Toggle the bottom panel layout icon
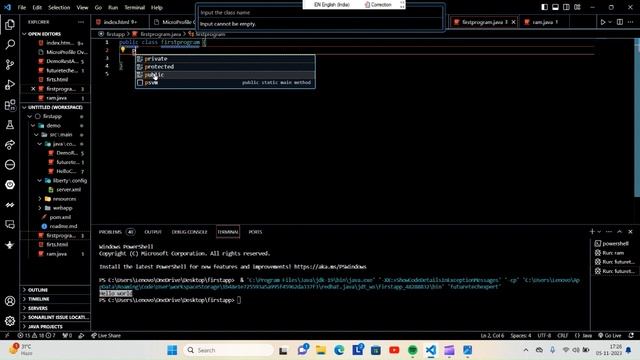 pyautogui.click(x=555, y=7)
